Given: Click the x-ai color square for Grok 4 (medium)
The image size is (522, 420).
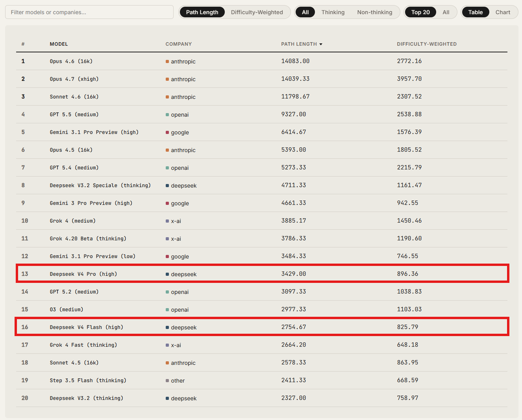Looking at the screenshot, I should 167,221.
